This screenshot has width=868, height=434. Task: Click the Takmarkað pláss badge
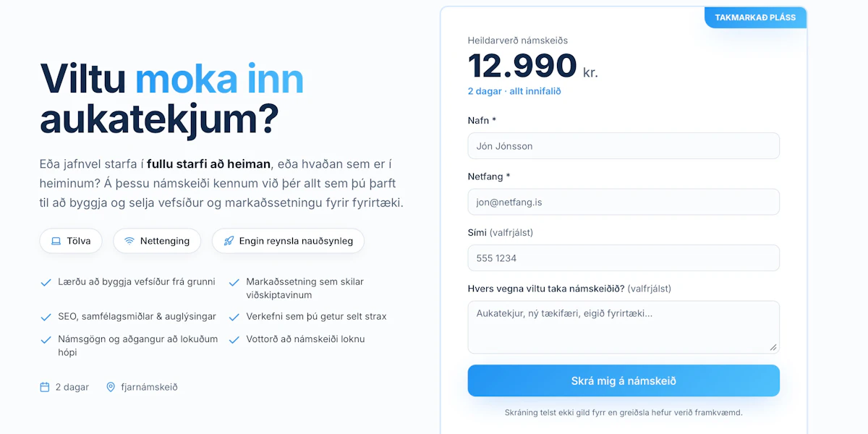click(755, 17)
